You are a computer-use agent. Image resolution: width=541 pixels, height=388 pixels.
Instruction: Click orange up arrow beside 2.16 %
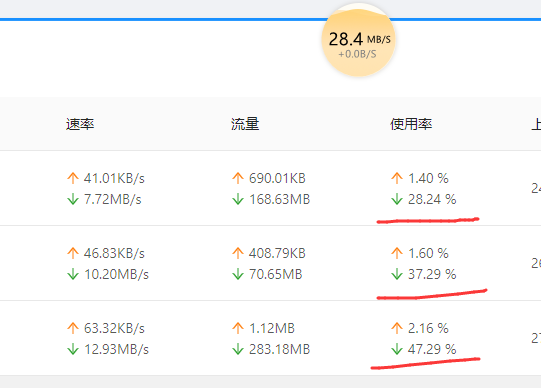point(397,328)
